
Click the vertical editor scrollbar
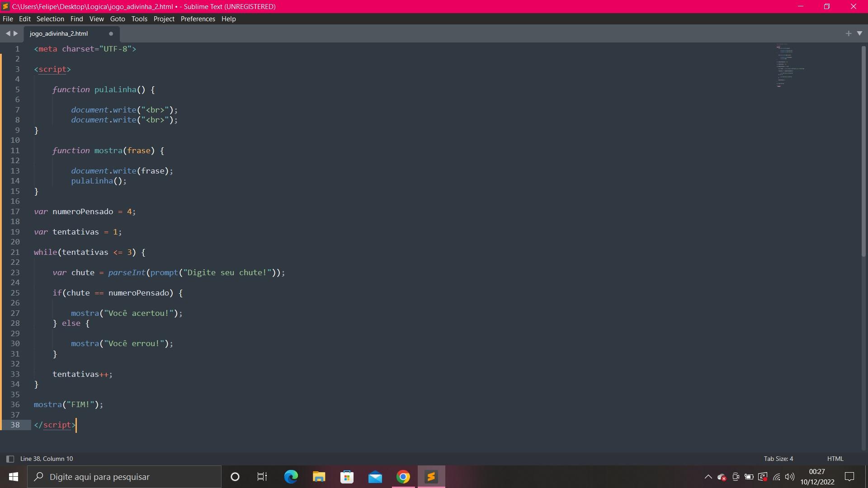coord(863,151)
